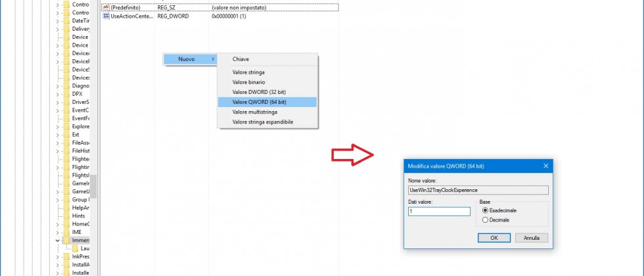Select the UseActionCente... value name

pos(131,16)
